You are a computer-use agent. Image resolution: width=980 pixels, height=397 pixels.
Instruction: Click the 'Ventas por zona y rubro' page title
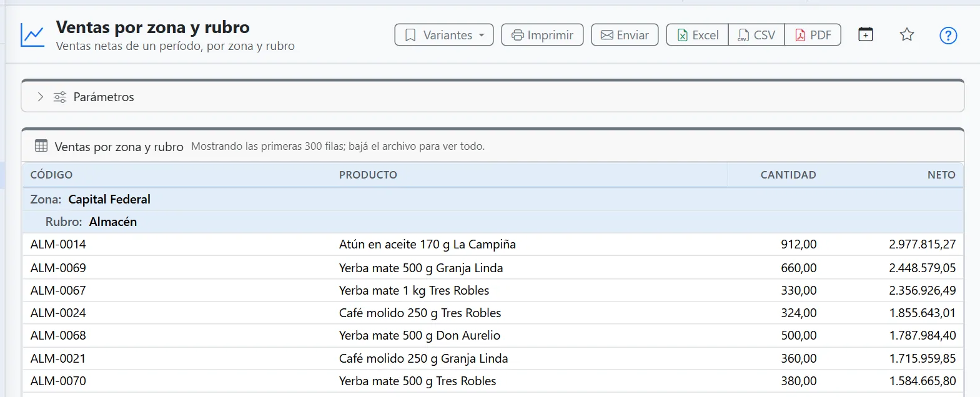click(152, 27)
